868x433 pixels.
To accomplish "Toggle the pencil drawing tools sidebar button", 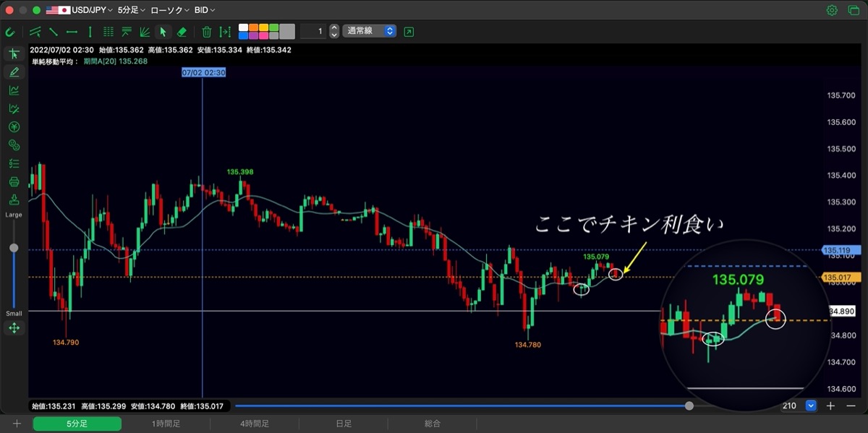I will coord(14,72).
